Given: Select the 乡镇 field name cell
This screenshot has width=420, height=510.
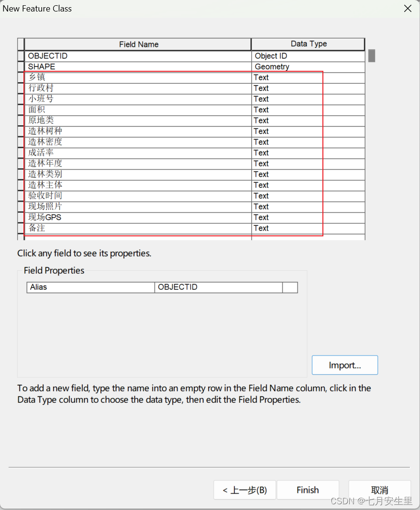Looking at the screenshot, I should (x=138, y=78).
